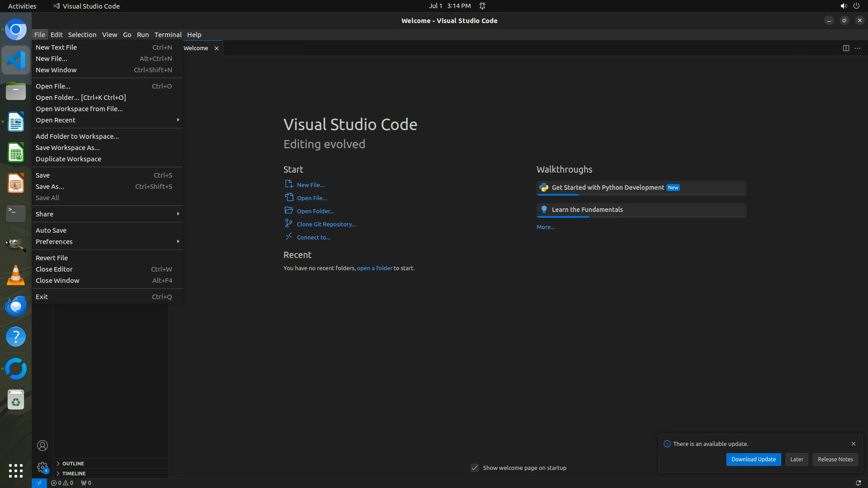Viewport: 868px width, 488px height.
Task: Choose New Text File menu entry
Action: (x=56, y=47)
